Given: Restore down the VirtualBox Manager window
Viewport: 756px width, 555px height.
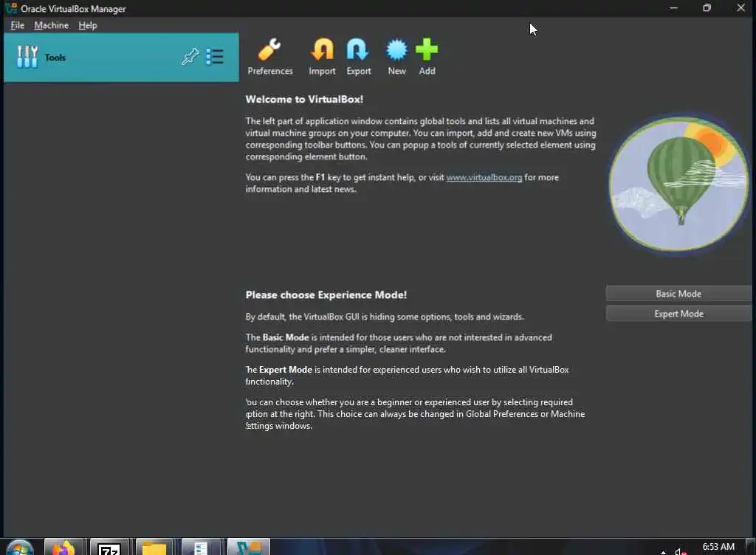Looking at the screenshot, I should pyautogui.click(x=707, y=7).
